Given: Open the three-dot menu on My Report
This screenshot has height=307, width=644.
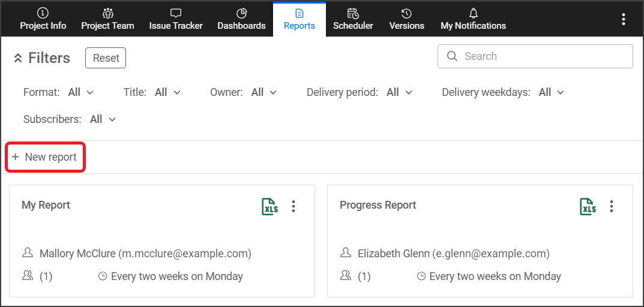Looking at the screenshot, I should pyautogui.click(x=293, y=206).
